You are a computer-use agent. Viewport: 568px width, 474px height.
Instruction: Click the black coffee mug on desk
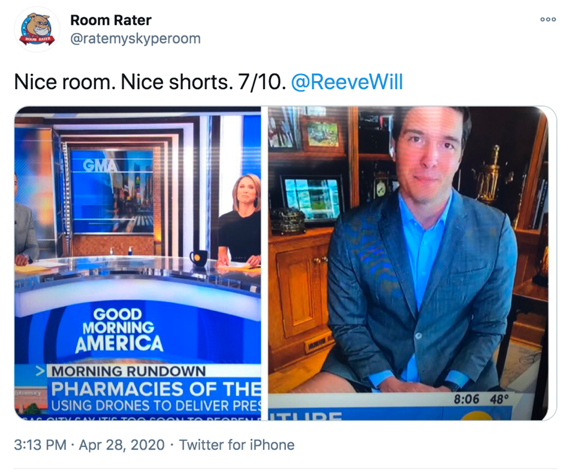(x=199, y=258)
